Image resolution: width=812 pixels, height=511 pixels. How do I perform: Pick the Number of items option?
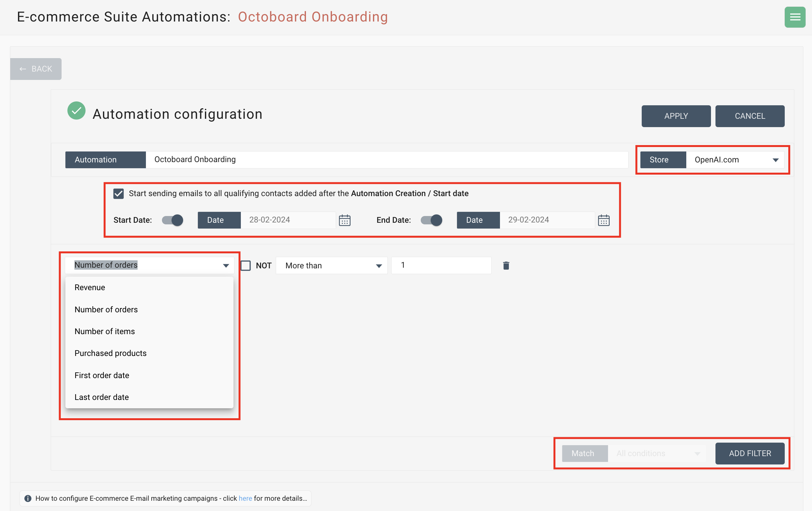pos(149,331)
